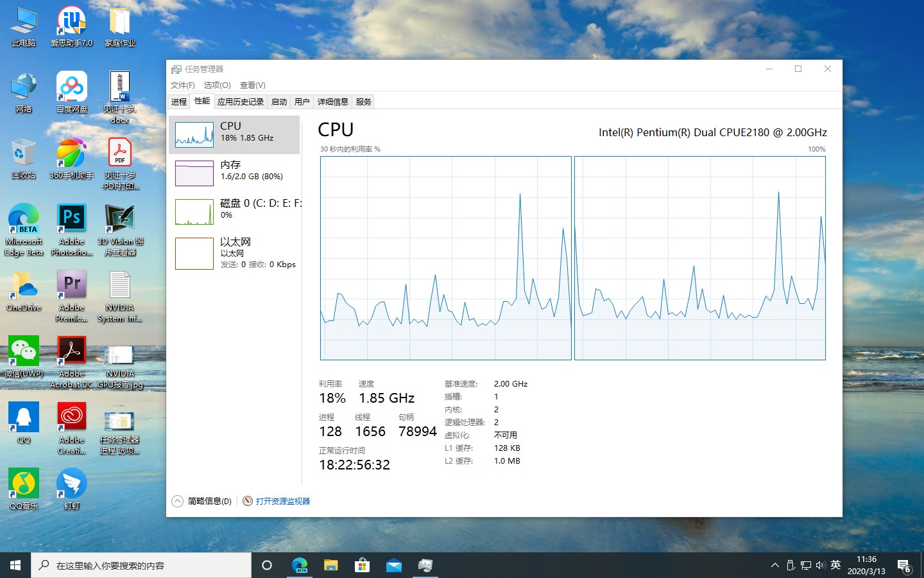Image resolution: width=924 pixels, height=578 pixels.
Task: Click the volume speaker tray icon
Action: pyautogui.click(x=821, y=565)
